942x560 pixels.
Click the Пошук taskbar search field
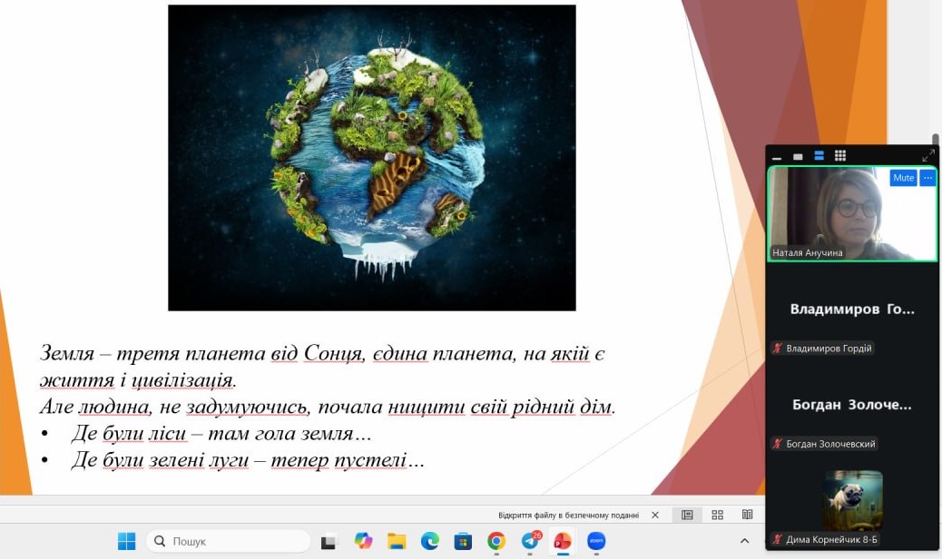tap(229, 541)
